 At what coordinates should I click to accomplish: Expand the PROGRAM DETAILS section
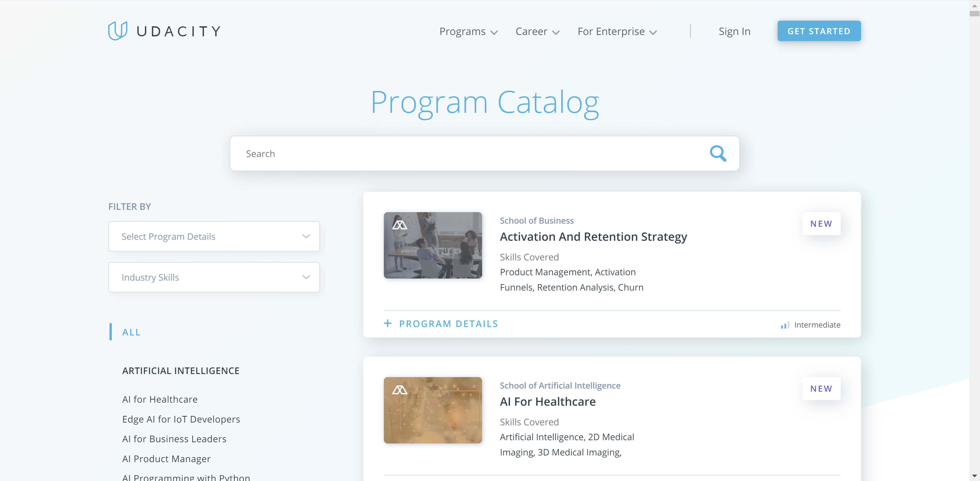coord(441,323)
